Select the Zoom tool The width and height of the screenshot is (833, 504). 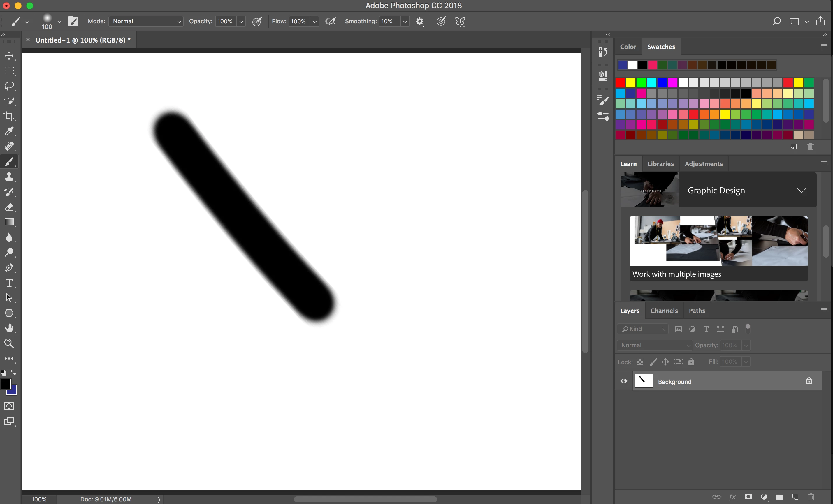click(9, 343)
